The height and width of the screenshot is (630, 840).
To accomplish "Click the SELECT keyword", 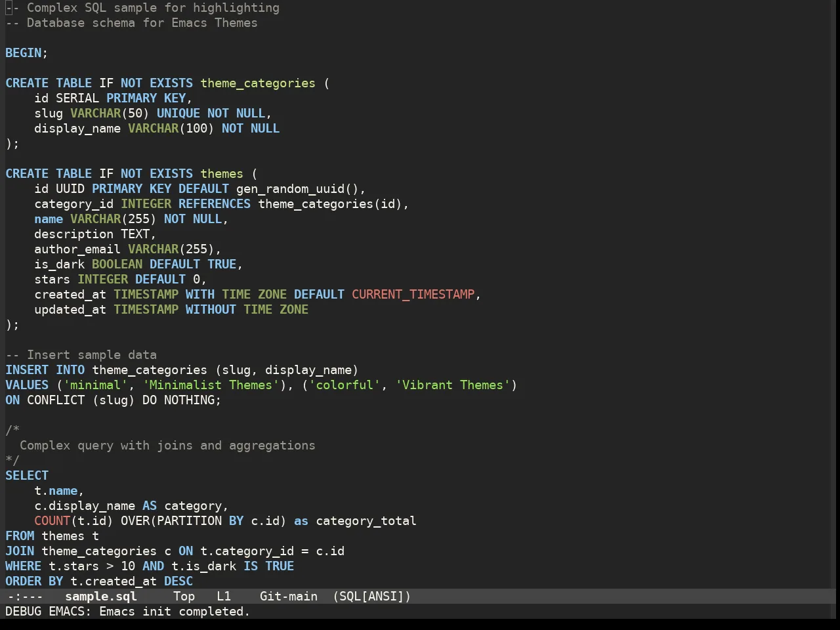I will click(27, 476).
